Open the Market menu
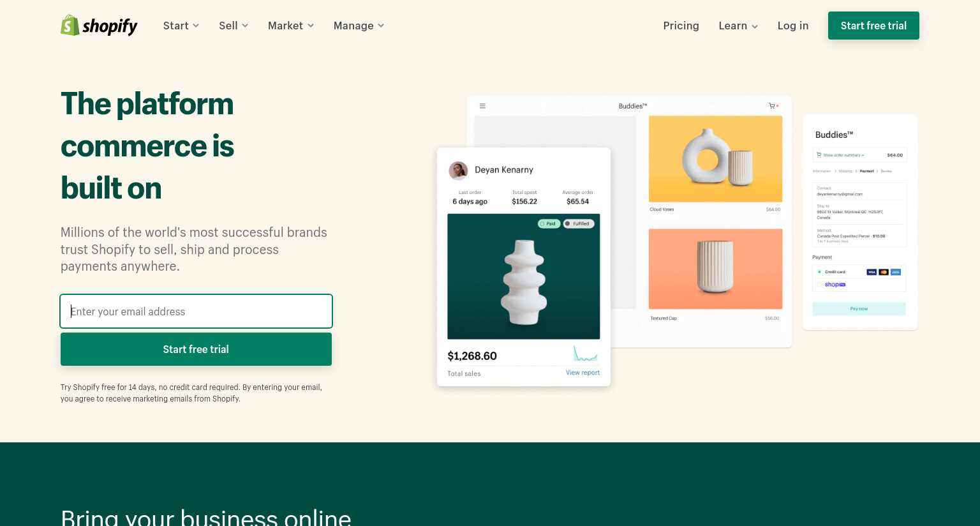Screen dimensions: 980x526 pos(291,26)
